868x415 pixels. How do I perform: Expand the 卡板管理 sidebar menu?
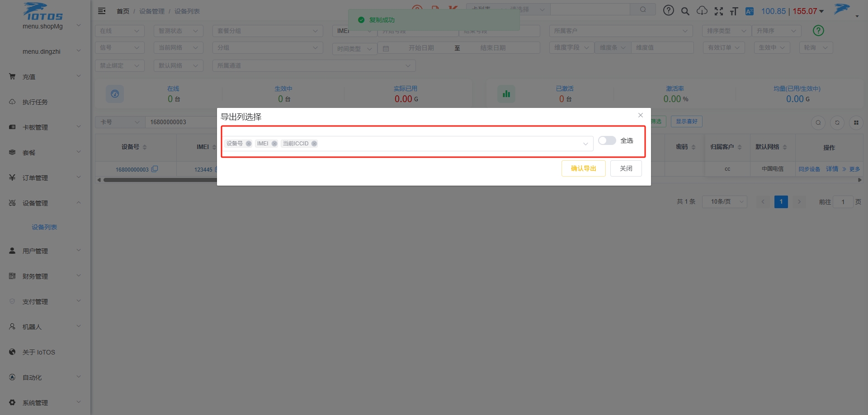click(45, 127)
